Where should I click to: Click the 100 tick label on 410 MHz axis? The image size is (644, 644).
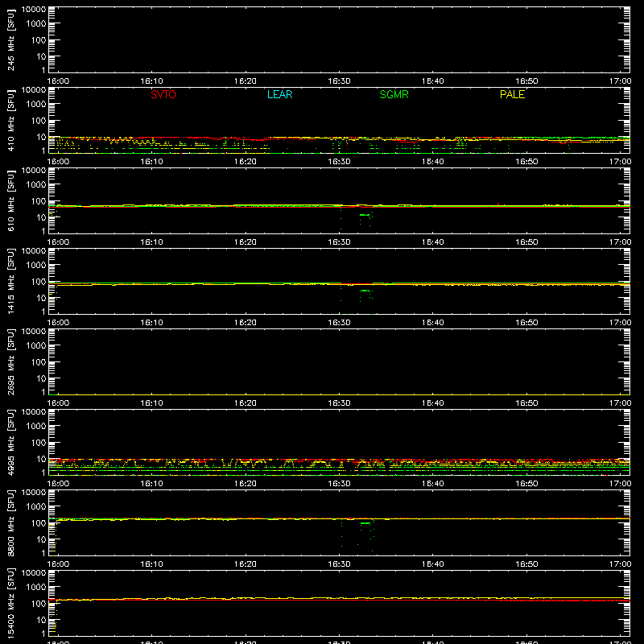[39, 121]
